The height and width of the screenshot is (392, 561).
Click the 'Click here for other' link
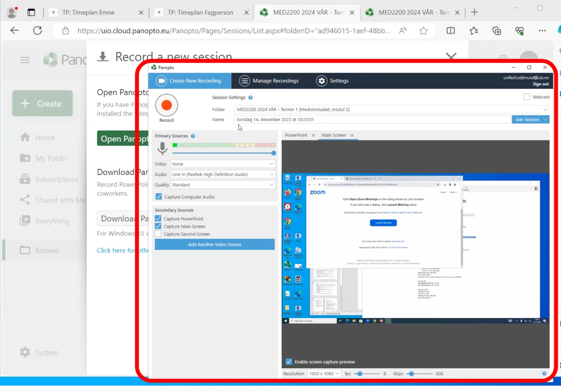tap(123, 250)
